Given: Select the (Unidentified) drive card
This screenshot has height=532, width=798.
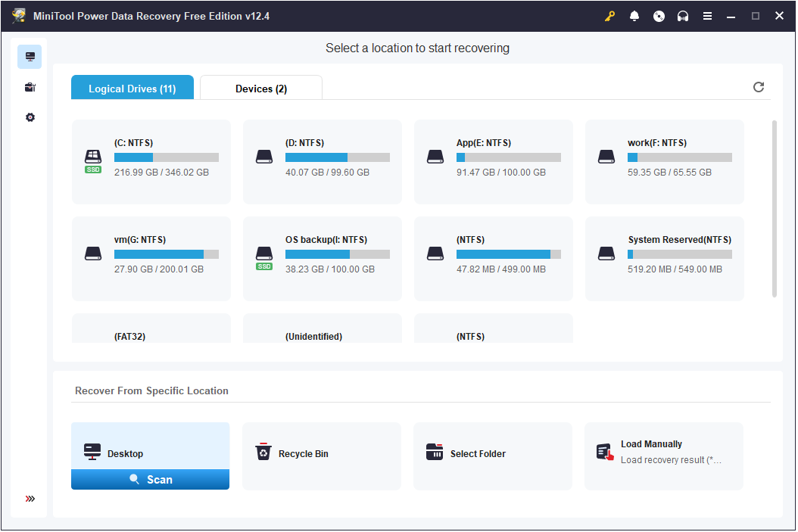Looking at the screenshot, I should coord(322,328).
